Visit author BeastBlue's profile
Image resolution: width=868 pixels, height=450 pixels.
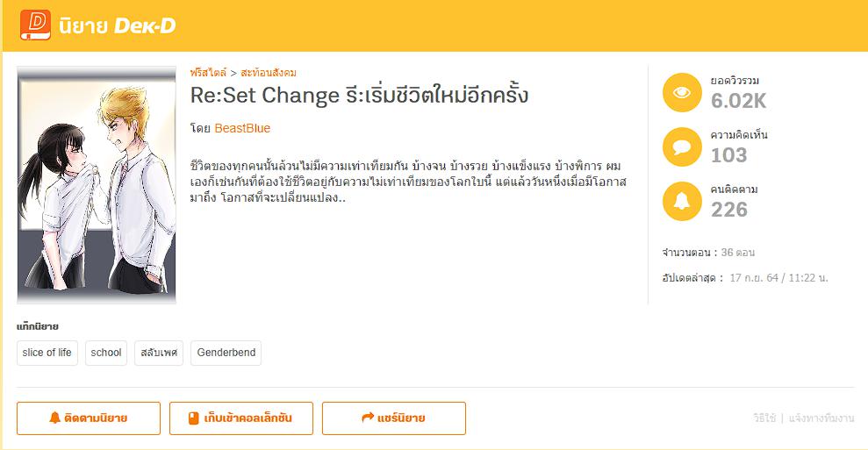242,128
